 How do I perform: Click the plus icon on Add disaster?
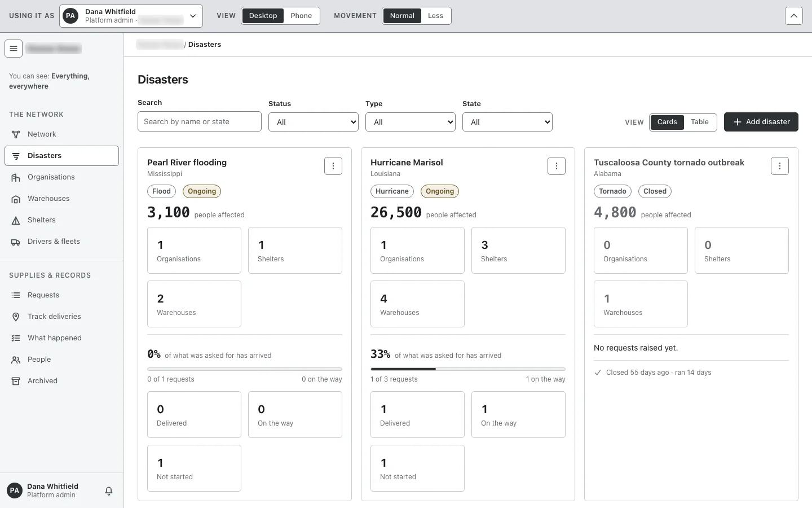click(737, 122)
